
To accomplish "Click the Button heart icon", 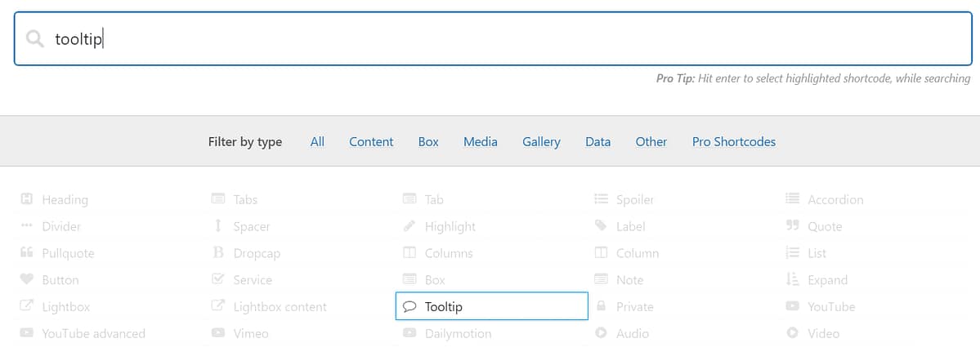I will tap(26, 279).
